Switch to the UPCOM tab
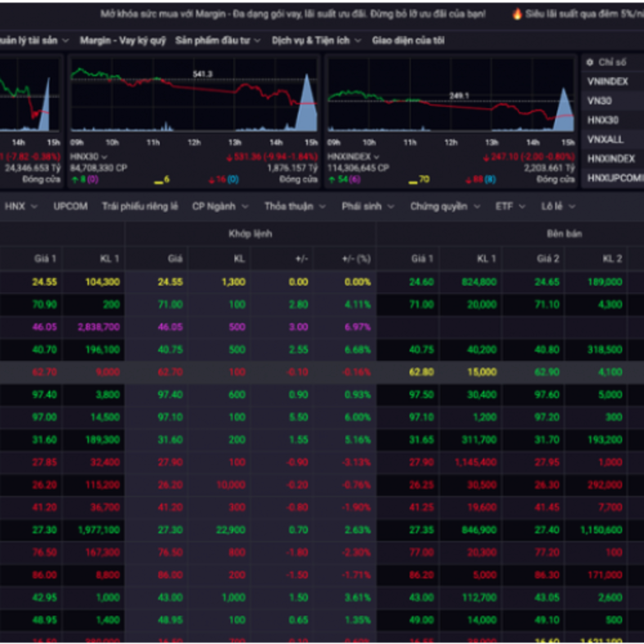This screenshot has height=644, width=644. pyautogui.click(x=70, y=206)
